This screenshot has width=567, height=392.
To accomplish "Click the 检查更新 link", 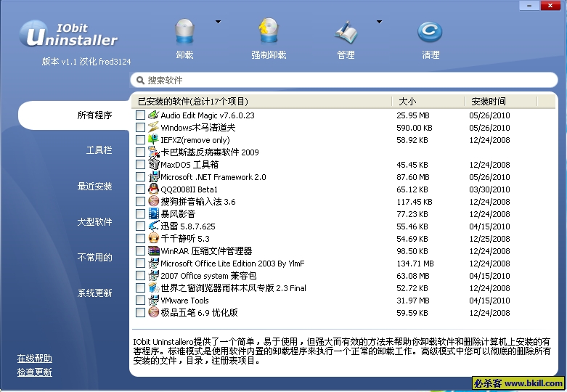I will coord(35,372).
